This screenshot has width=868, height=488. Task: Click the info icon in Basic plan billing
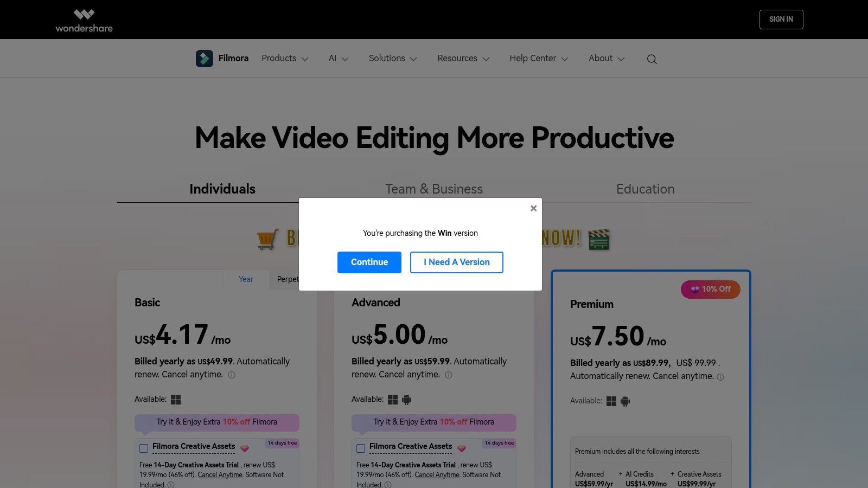pyautogui.click(x=232, y=375)
